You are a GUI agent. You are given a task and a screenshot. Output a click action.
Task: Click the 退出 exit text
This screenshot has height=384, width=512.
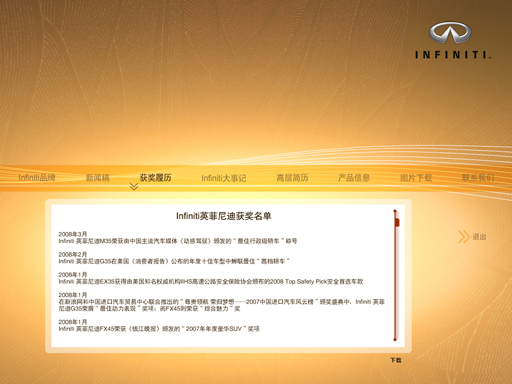(479, 237)
